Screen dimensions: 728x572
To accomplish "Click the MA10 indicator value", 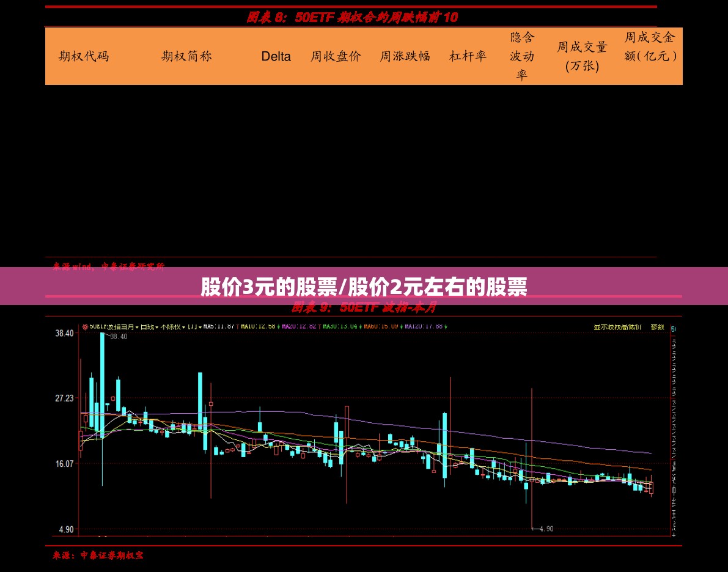I will click(258, 326).
